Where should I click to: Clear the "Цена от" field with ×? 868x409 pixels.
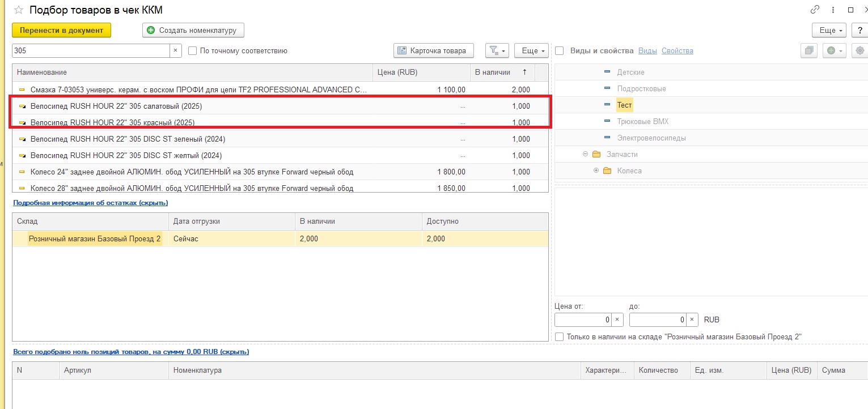click(617, 319)
